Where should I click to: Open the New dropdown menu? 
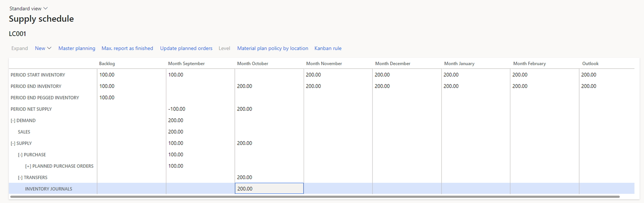click(43, 48)
